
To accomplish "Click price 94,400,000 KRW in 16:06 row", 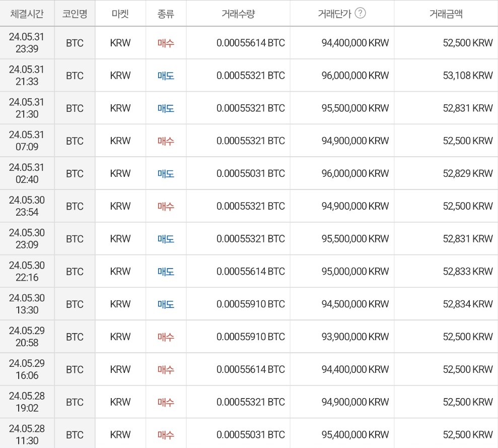I will pyautogui.click(x=355, y=369).
